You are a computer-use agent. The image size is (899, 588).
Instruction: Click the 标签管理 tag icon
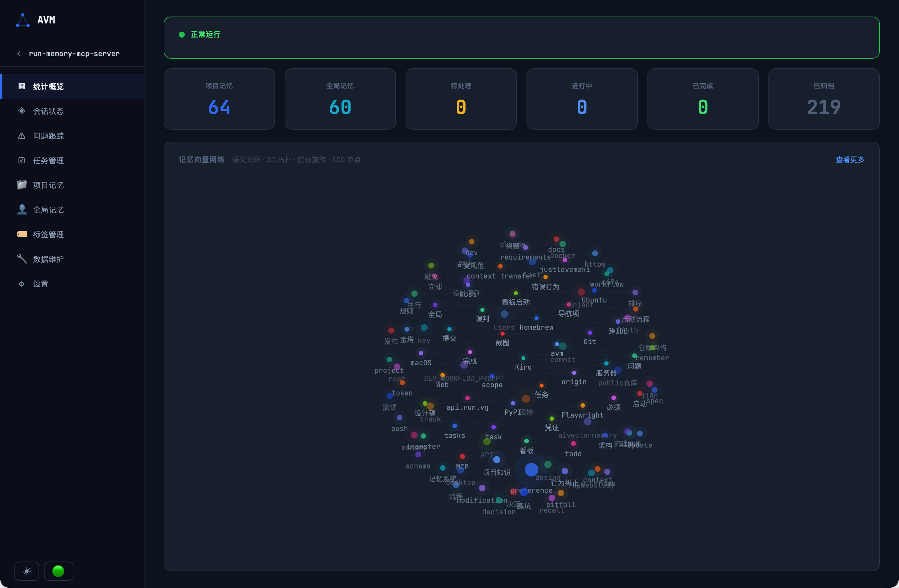tap(22, 234)
